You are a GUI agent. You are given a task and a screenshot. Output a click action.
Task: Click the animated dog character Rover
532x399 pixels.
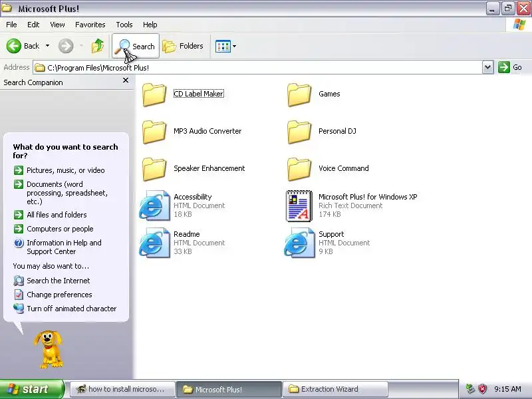49,350
